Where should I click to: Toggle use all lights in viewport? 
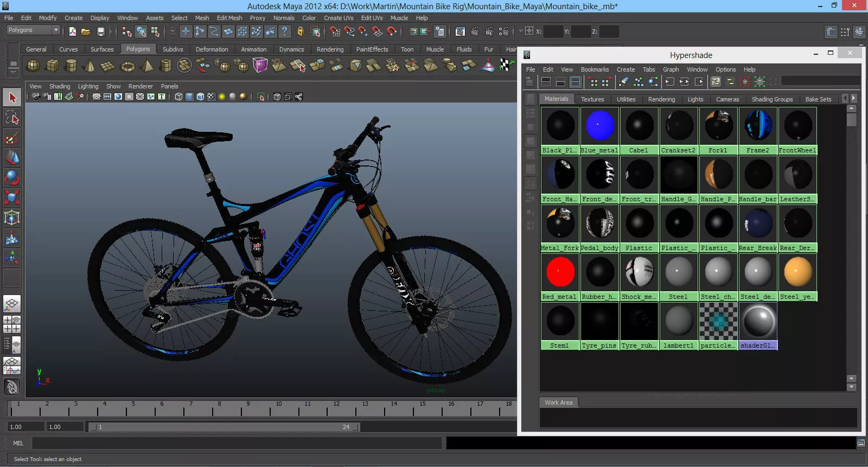pyautogui.click(x=222, y=97)
